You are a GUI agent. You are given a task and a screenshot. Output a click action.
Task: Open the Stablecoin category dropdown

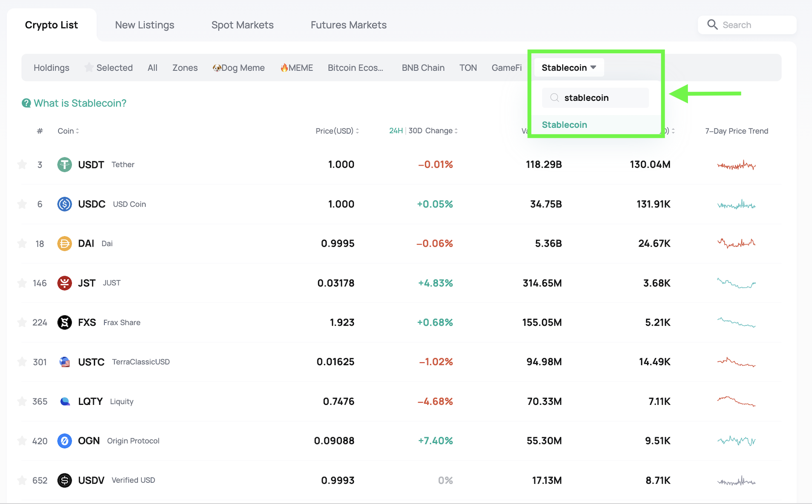569,67
